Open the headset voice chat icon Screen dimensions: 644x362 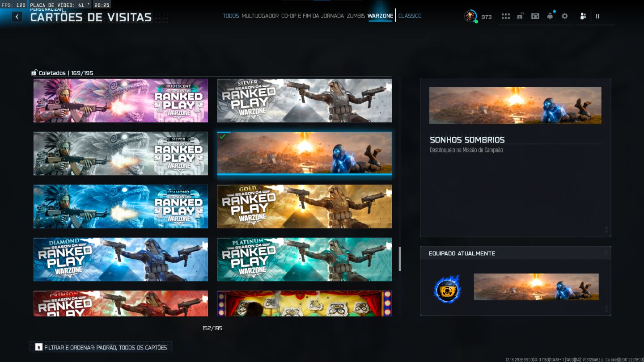[535, 16]
